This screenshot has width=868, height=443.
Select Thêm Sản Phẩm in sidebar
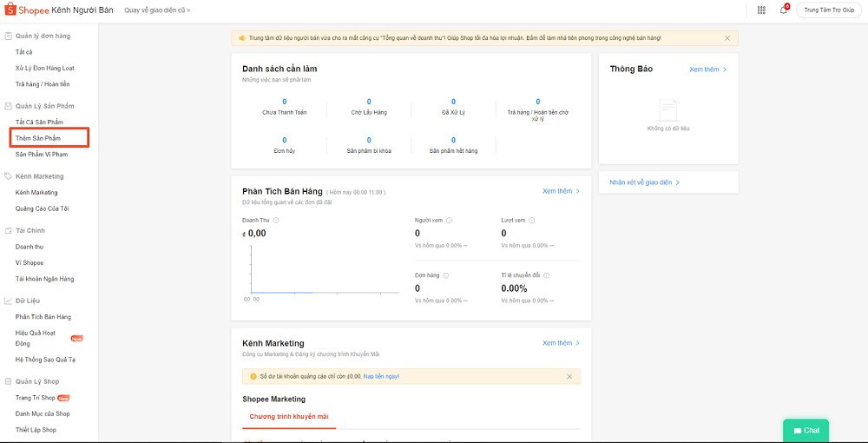click(38, 138)
